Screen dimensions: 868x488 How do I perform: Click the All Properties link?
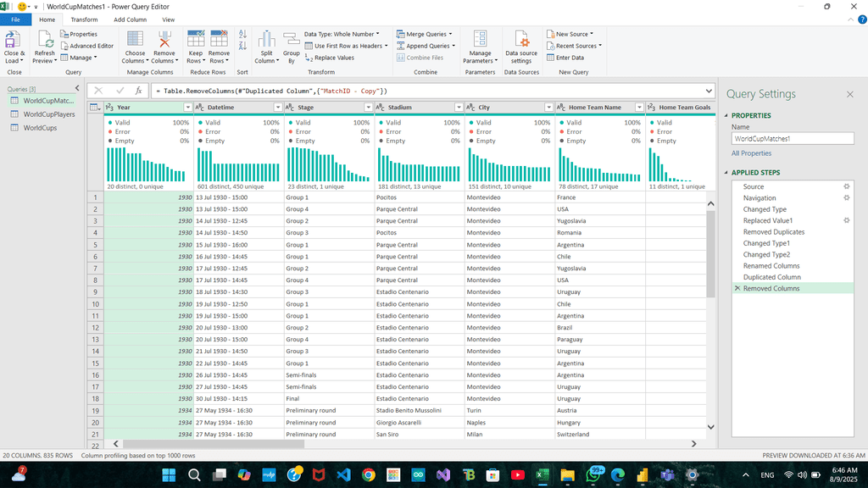[x=751, y=153]
